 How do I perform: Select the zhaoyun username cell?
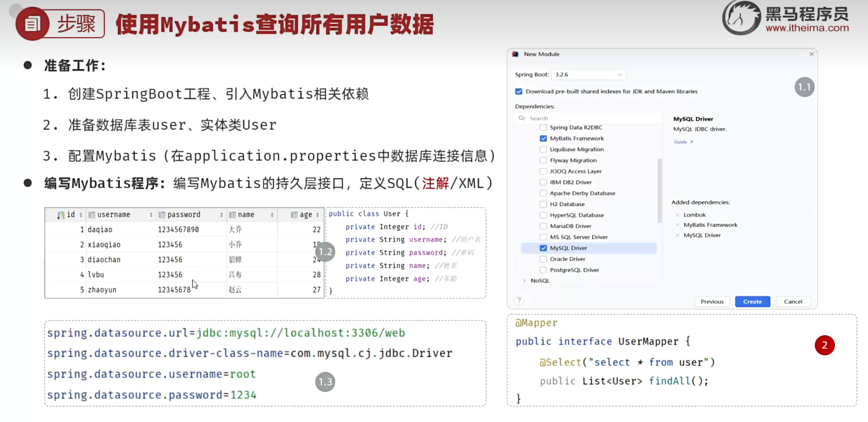tap(120, 290)
